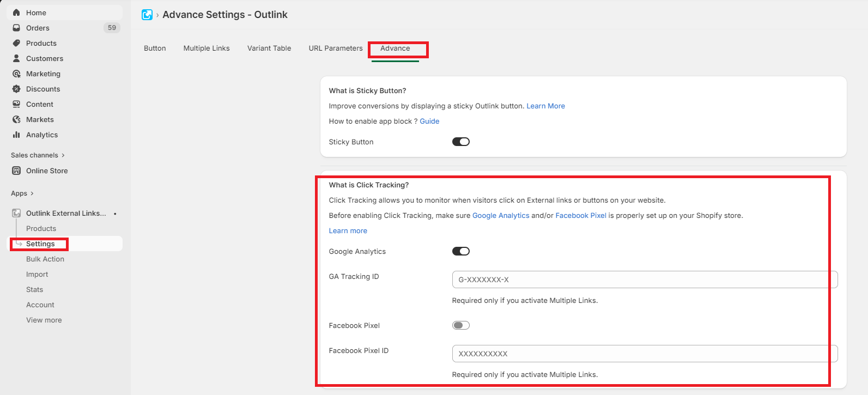Open Home in the sidebar
Image resolution: width=868 pixels, height=395 pixels.
click(x=64, y=13)
